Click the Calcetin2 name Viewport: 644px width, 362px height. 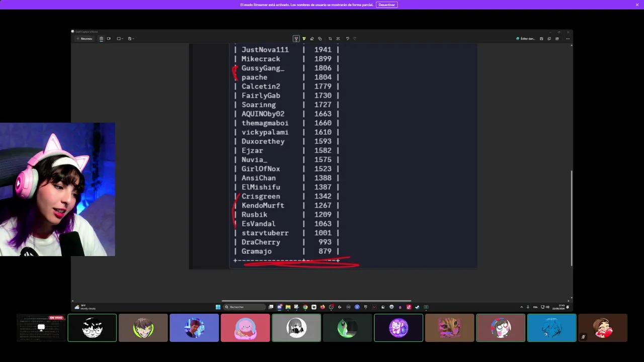261,86
